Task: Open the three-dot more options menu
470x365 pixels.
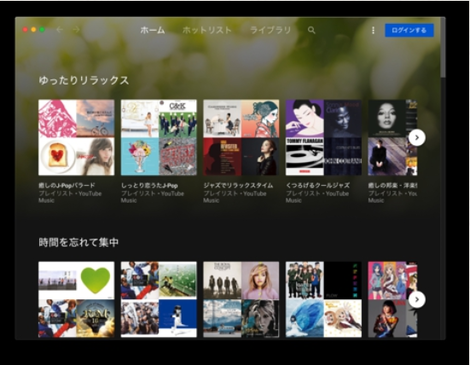Action: (x=373, y=30)
